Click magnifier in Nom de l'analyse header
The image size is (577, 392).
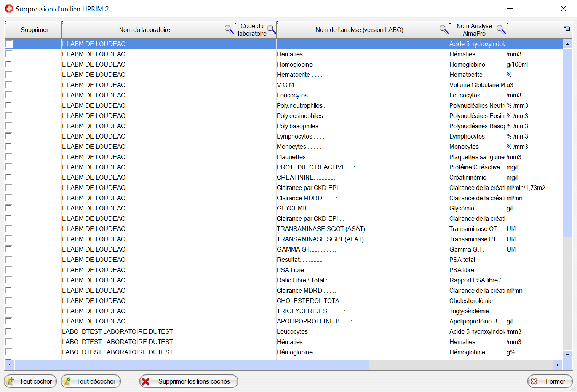point(444,30)
